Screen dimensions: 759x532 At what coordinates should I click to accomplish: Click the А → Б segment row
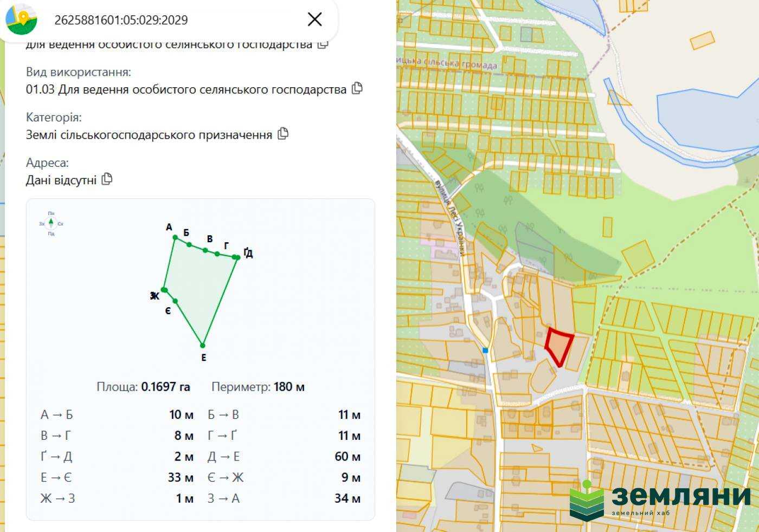[x=117, y=415]
